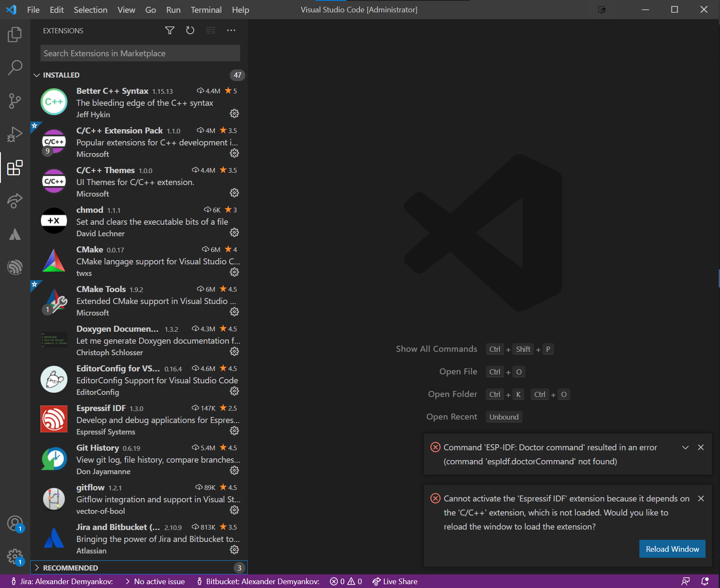Click 'No active issue' in the status bar
This screenshot has height=588, width=720.
pyautogui.click(x=159, y=581)
